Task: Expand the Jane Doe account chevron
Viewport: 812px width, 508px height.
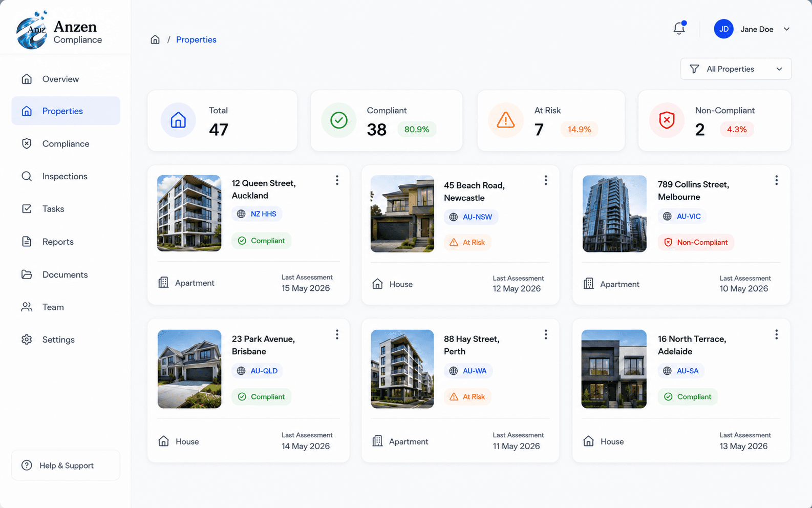Action: pos(786,29)
